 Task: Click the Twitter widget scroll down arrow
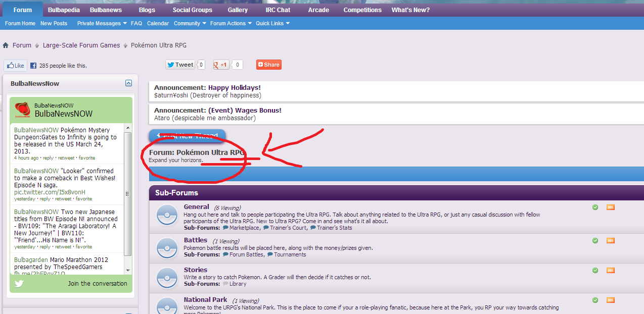click(x=127, y=271)
